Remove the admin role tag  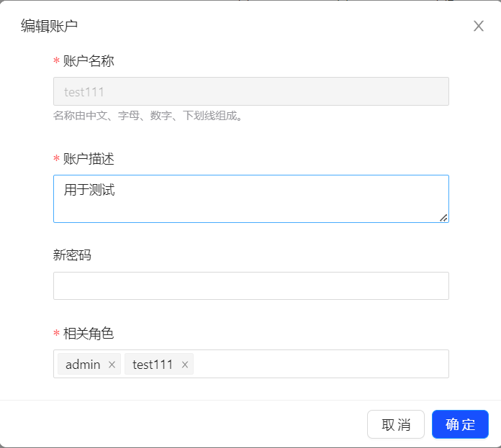(112, 365)
